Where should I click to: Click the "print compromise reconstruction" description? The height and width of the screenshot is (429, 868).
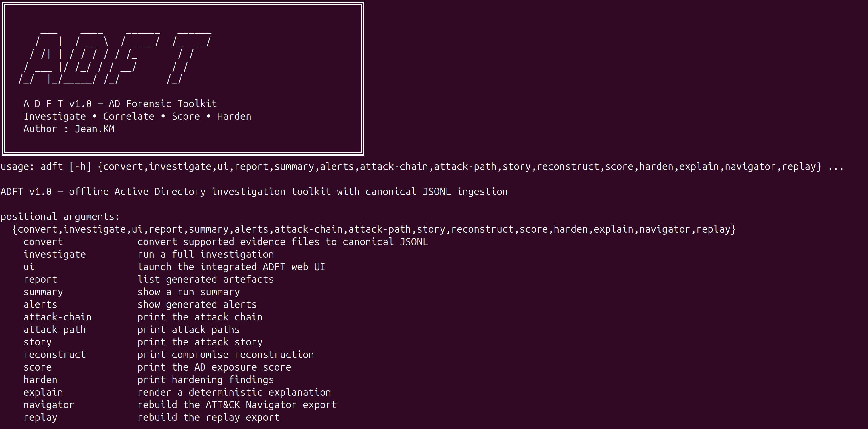click(226, 355)
